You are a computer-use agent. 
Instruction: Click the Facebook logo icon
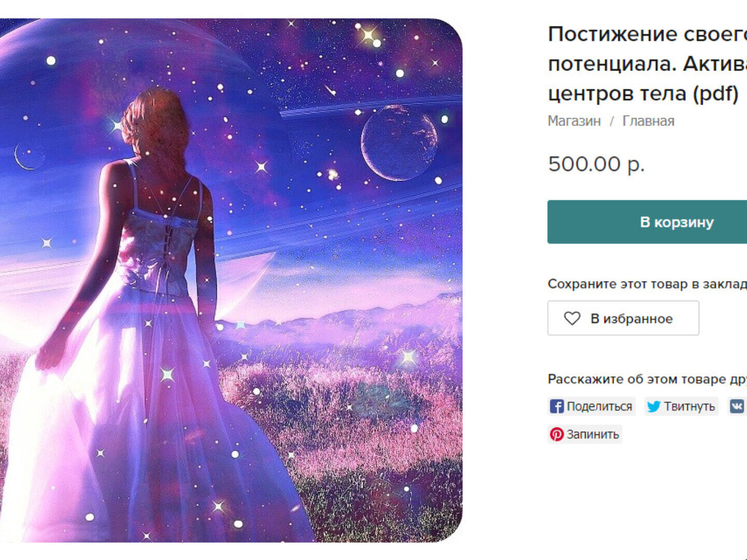[557, 407]
